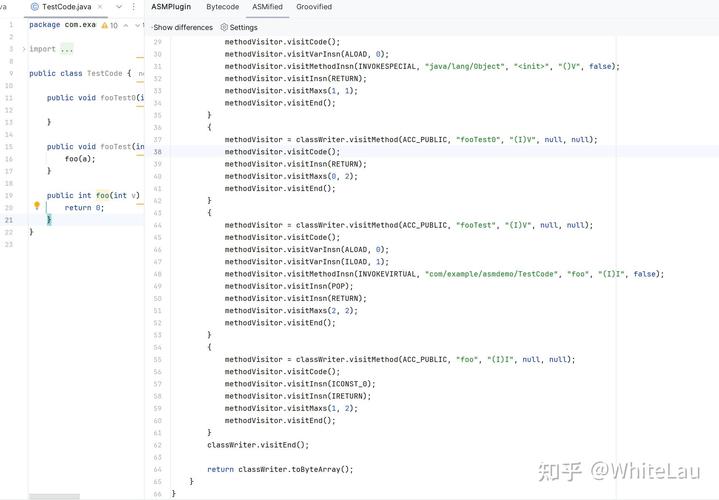719x500 pixels.
Task: Click the 'visitVarInsn(ILOAD, 1);' line
Action: pos(306,262)
